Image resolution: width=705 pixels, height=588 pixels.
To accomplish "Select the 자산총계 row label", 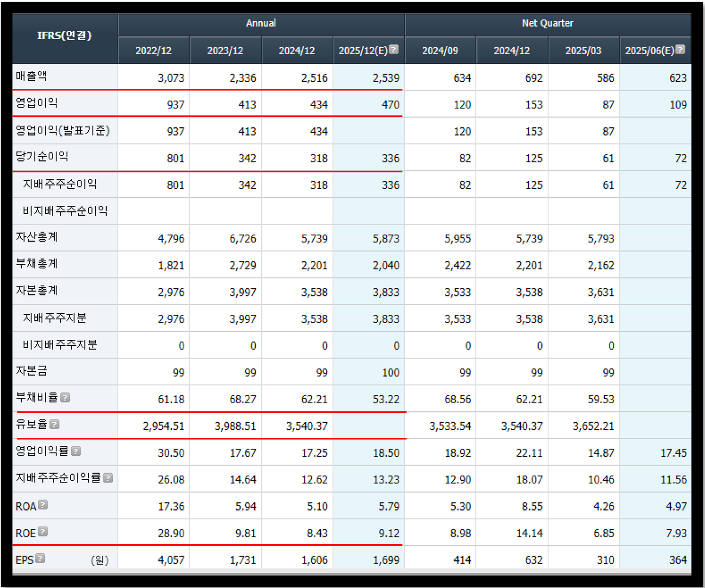I will pyautogui.click(x=37, y=237).
